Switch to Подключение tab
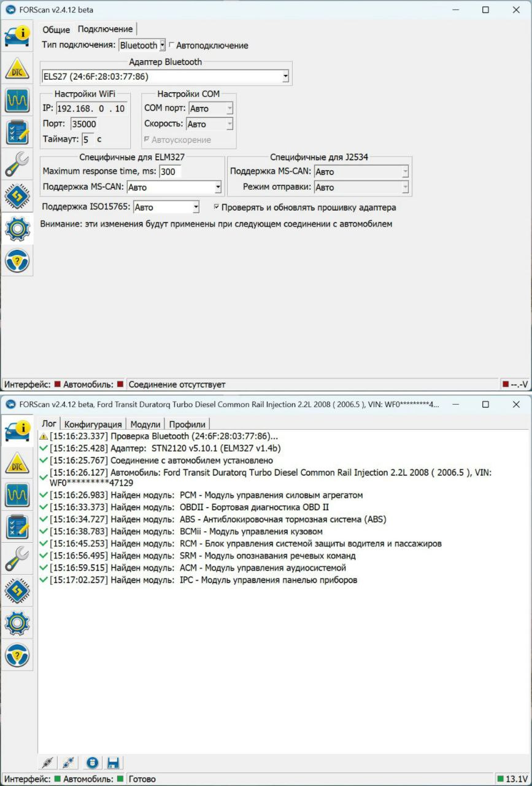The image size is (532, 786). coord(105,29)
